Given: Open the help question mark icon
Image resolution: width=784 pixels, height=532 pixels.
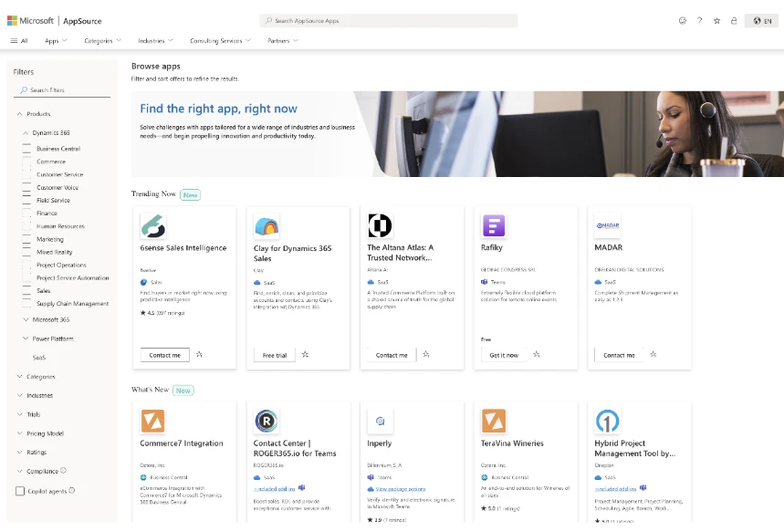Looking at the screenshot, I should (x=700, y=20).
